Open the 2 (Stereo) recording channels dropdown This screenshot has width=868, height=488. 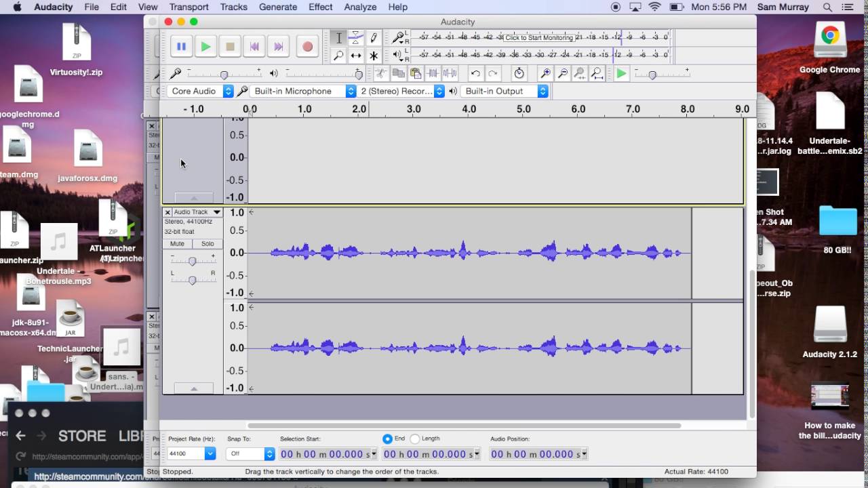[x=401, y=91]
